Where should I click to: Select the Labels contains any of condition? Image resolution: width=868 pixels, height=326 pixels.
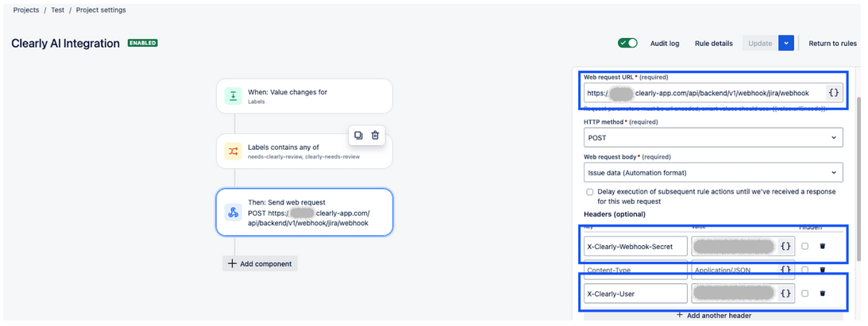click(x=304, y=151)
